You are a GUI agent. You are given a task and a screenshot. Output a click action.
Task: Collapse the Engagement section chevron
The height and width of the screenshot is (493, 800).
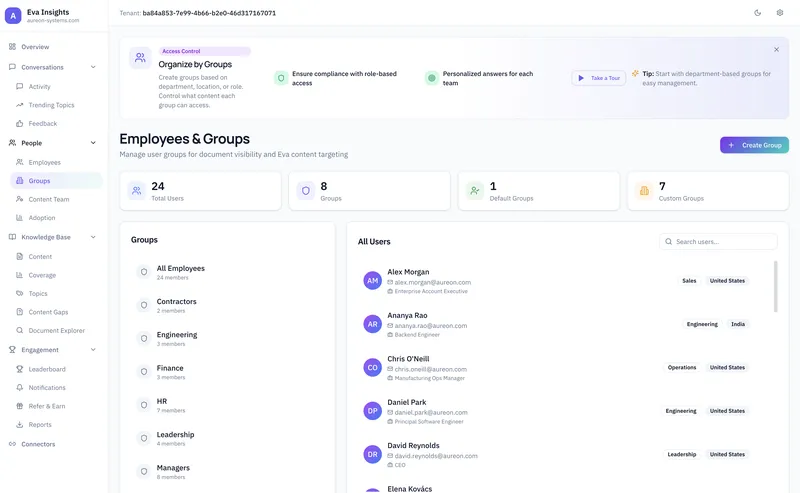pyautogui.click(x=93, y=350)
